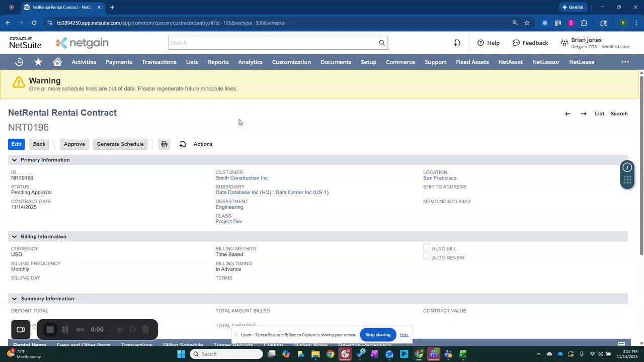644x362 pixels.
Task: Open the Shortcuts star menu
Action: point(38,62)
